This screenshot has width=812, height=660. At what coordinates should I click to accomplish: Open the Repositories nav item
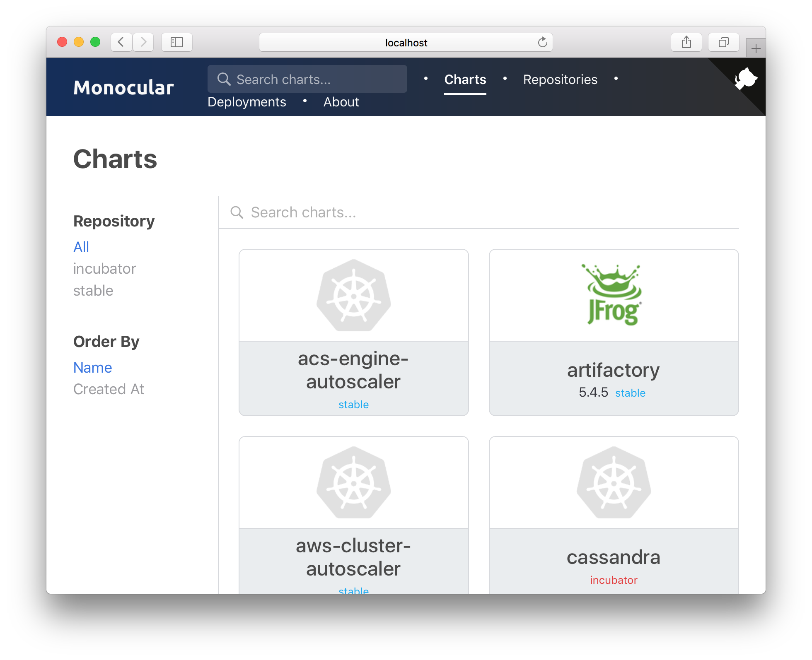pos(560,79)
